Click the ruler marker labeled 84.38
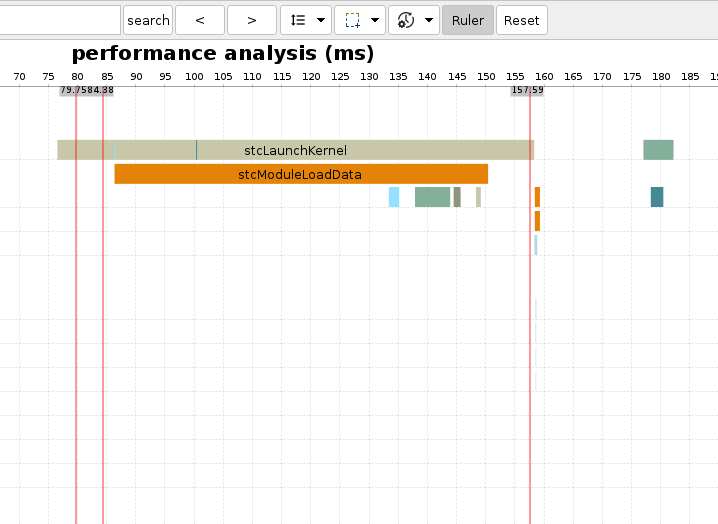718x524 pixels. [x=102, y=90]
